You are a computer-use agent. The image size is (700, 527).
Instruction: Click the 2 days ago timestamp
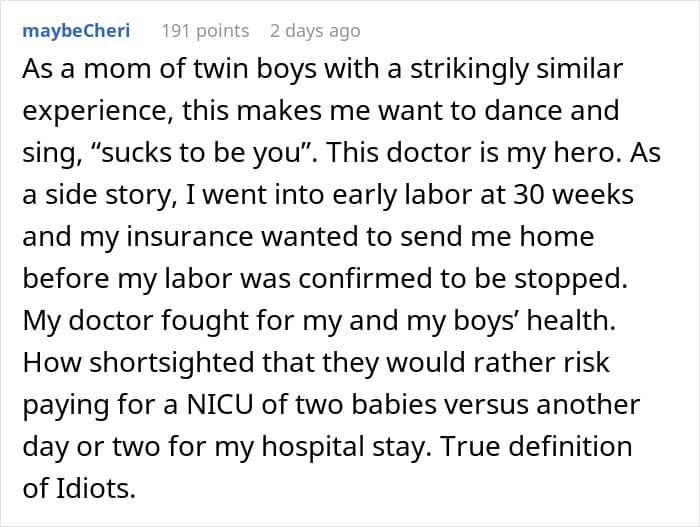coord(315,30)
